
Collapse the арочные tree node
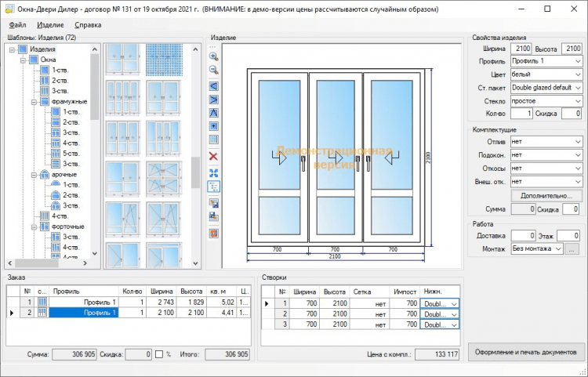click(x=34, y=175)
